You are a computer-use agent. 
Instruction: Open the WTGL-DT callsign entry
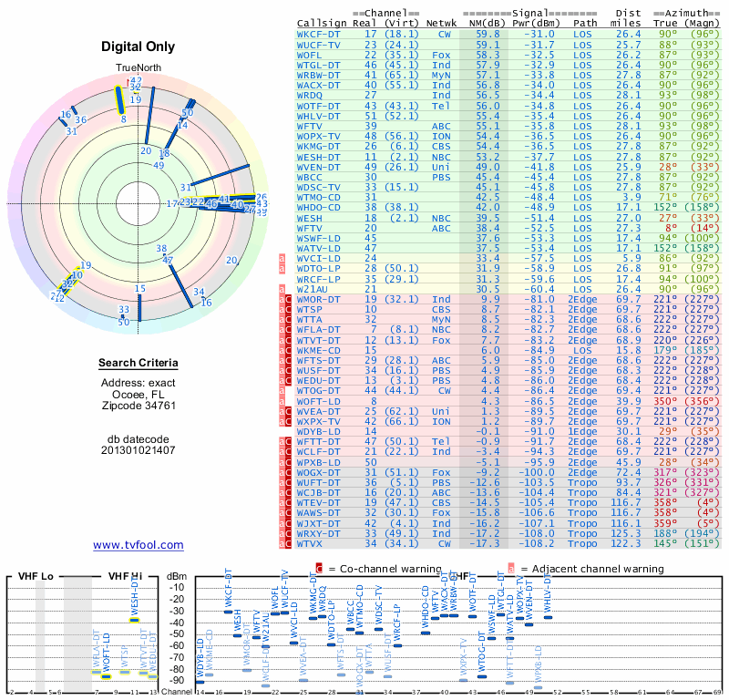pyautogui.click(x=318, y=65)
